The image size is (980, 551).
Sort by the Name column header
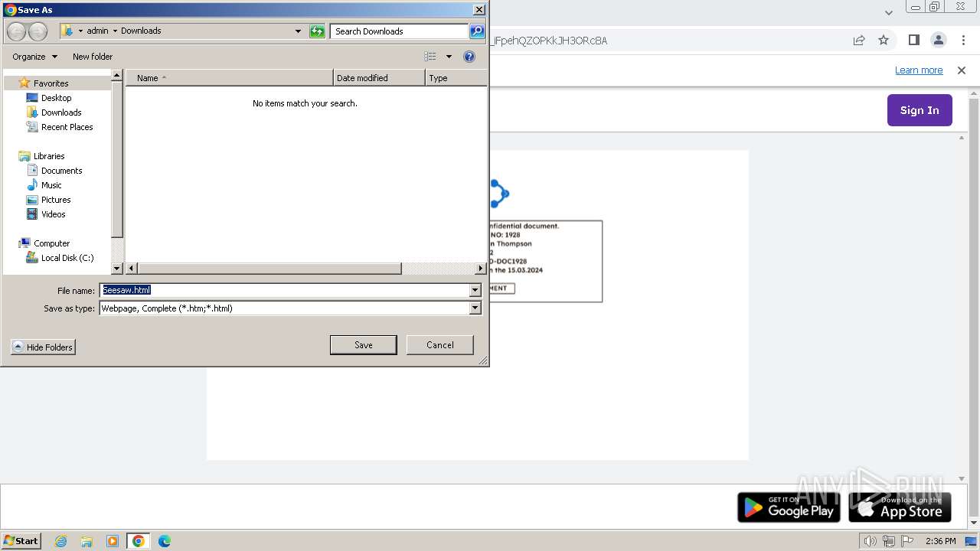230,78
